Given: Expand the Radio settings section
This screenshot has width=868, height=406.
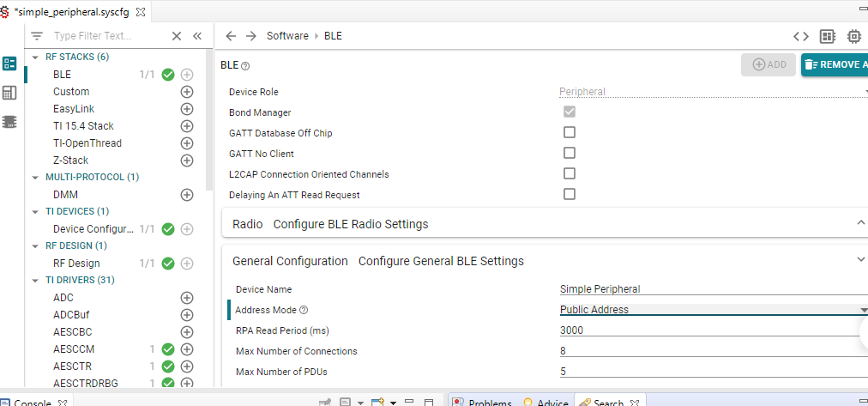Looking at the screenshot, I should tap(860, 223).
